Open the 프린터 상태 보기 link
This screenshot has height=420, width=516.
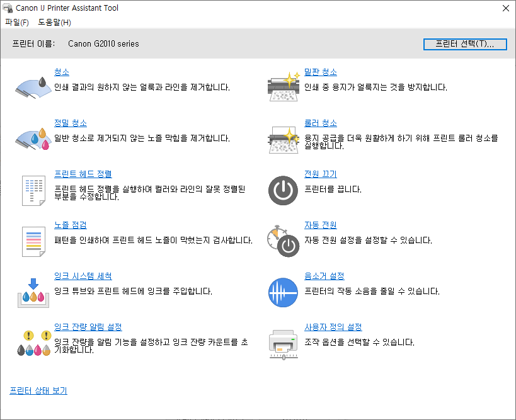[x=38, y=391]
